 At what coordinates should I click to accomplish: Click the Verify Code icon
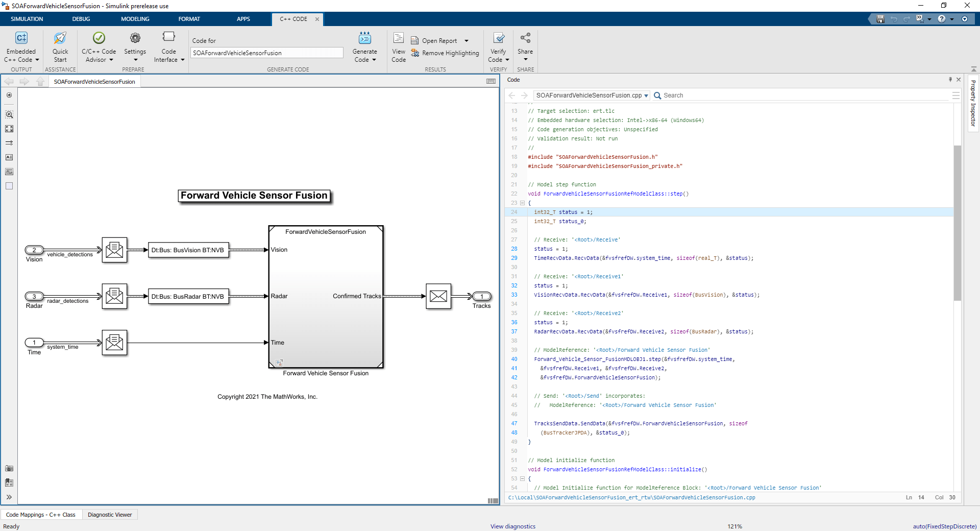(x=498, y=38)
